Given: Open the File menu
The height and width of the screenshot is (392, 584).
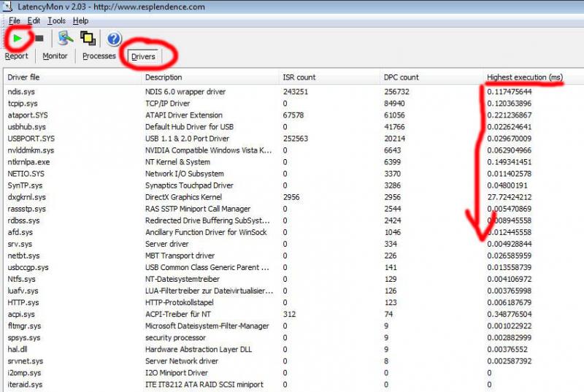Looking at the screenshot, I should pos(14,20).
